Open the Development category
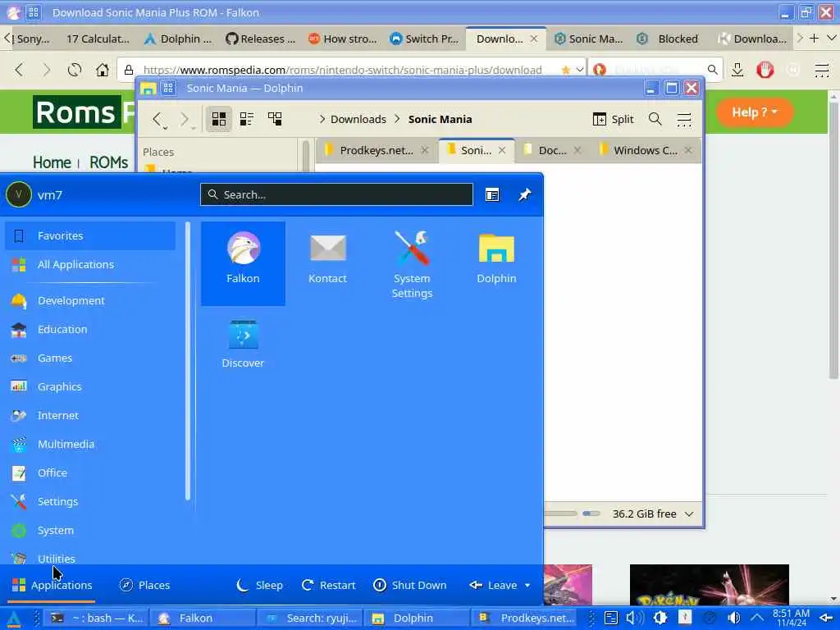Image resolution: width=840 pixels, height=630 pixels. 90,301
